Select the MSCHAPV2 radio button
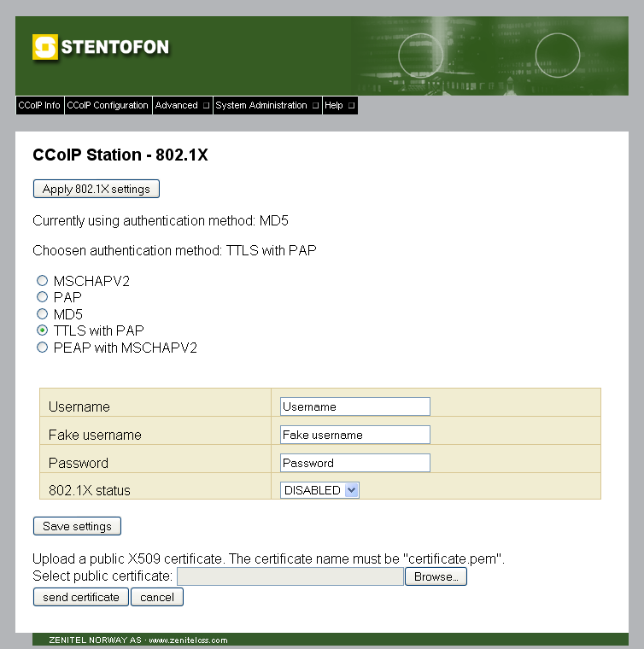The image size is (644, 649). tap(42, 280)
